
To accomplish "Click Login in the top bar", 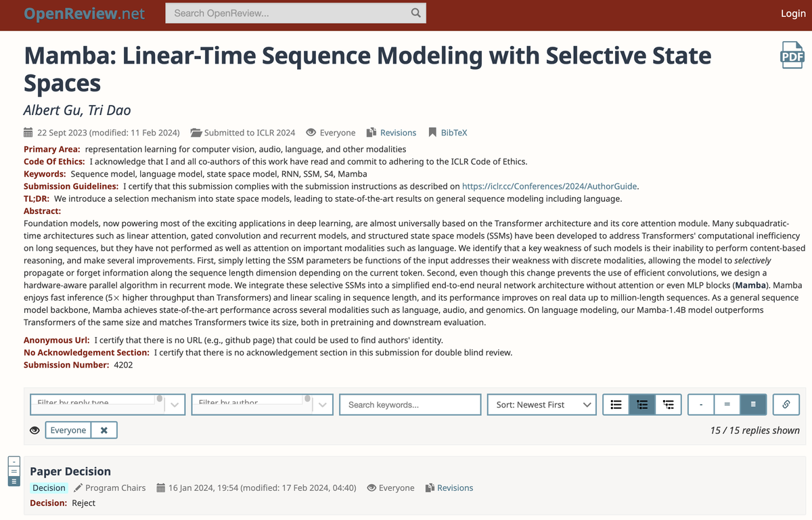I will click(793, 14).
